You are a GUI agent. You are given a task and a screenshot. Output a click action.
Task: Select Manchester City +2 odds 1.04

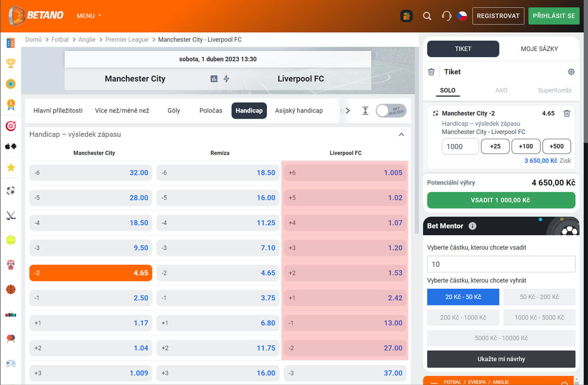(91, 348)
